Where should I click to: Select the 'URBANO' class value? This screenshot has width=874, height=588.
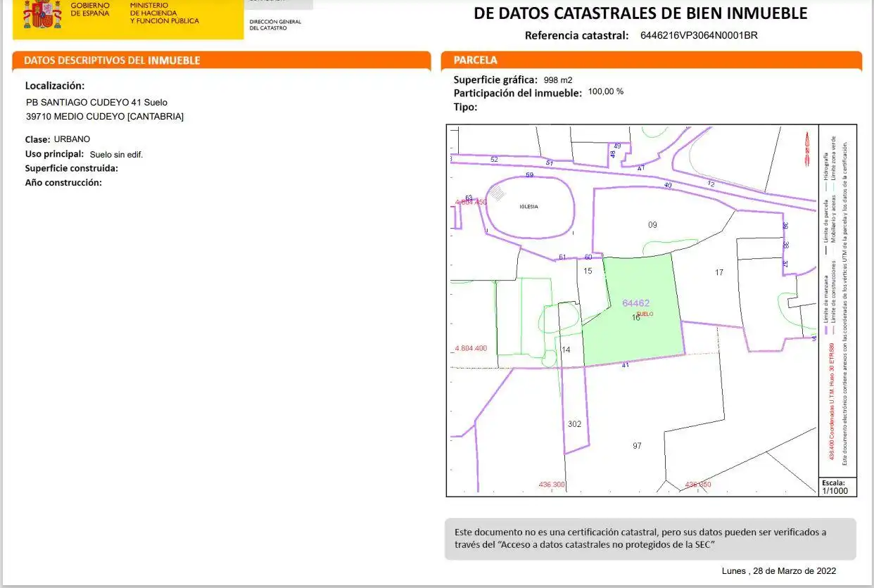pos(72,139)
